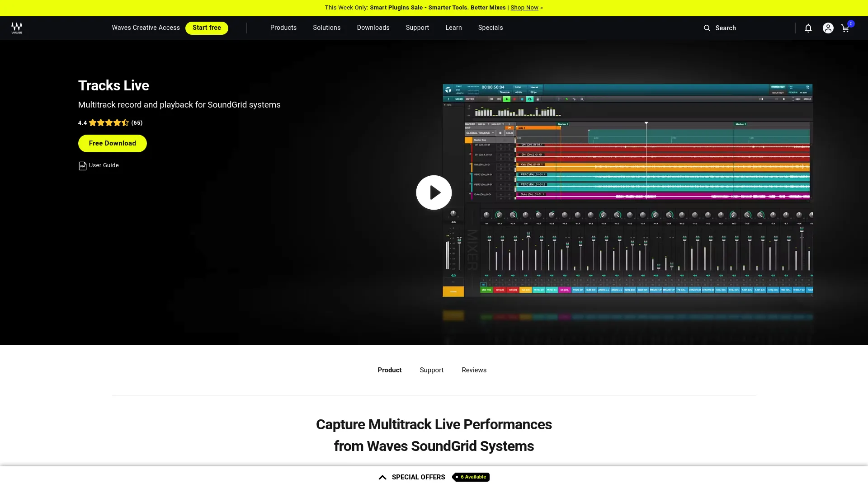Click the search magnifier icon
The image size is (868, 488).
tap(707, 28)
